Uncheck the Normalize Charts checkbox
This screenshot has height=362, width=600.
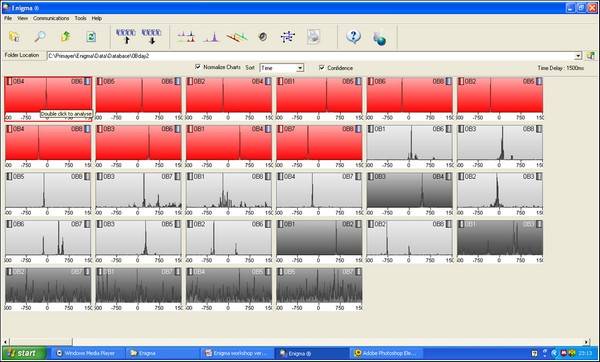(x=198, y=67)
